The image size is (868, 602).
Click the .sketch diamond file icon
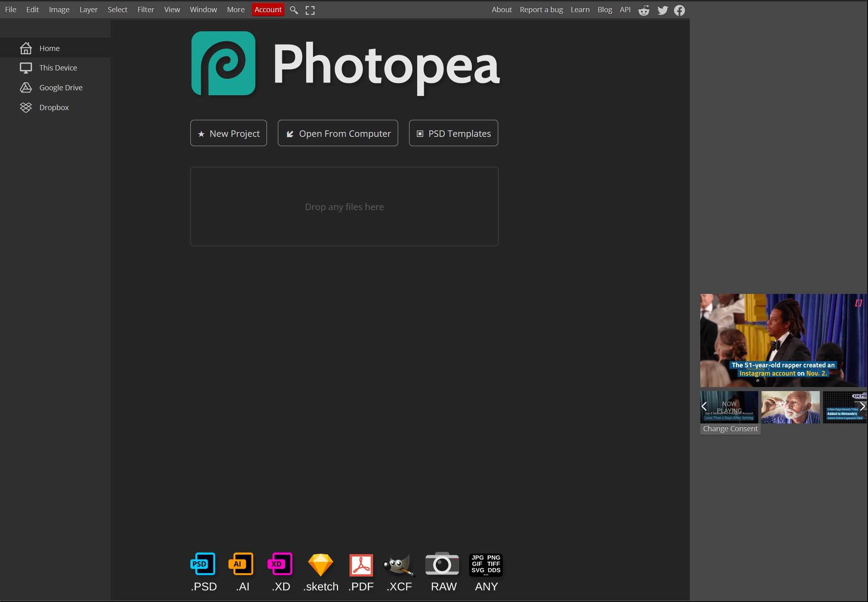click(x=320, y=564)
